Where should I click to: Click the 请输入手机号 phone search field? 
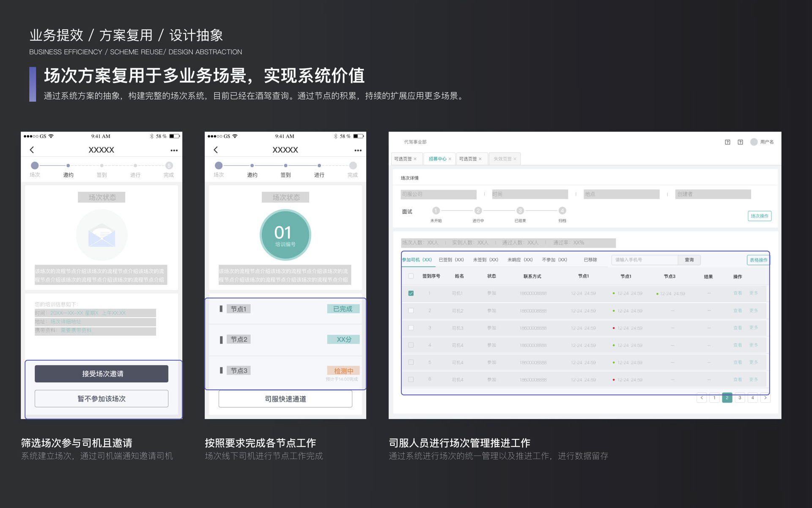pyautogui.click(x=644, y=260)
